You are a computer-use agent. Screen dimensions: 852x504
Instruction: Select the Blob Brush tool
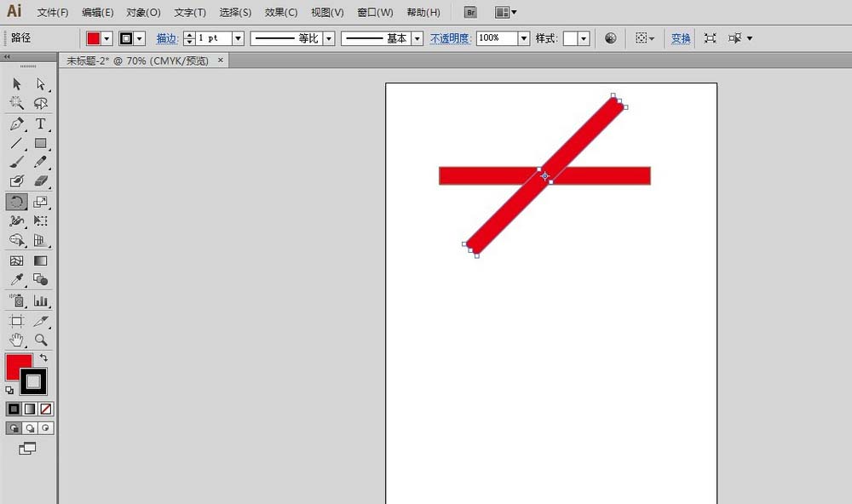[x=17, y=180]
